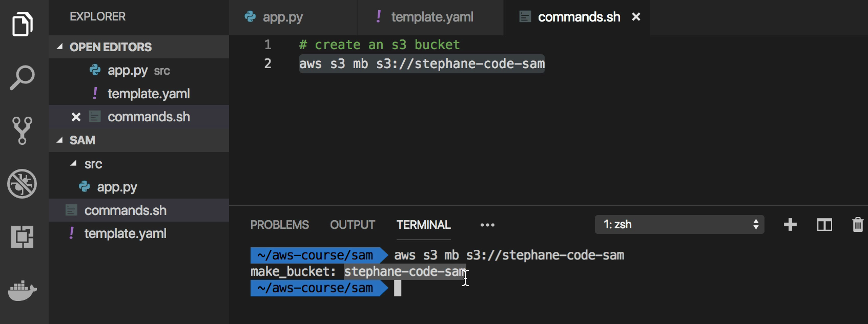Open the Source Control view
This screenshot has height=324, width=868.
coord(22,131)
